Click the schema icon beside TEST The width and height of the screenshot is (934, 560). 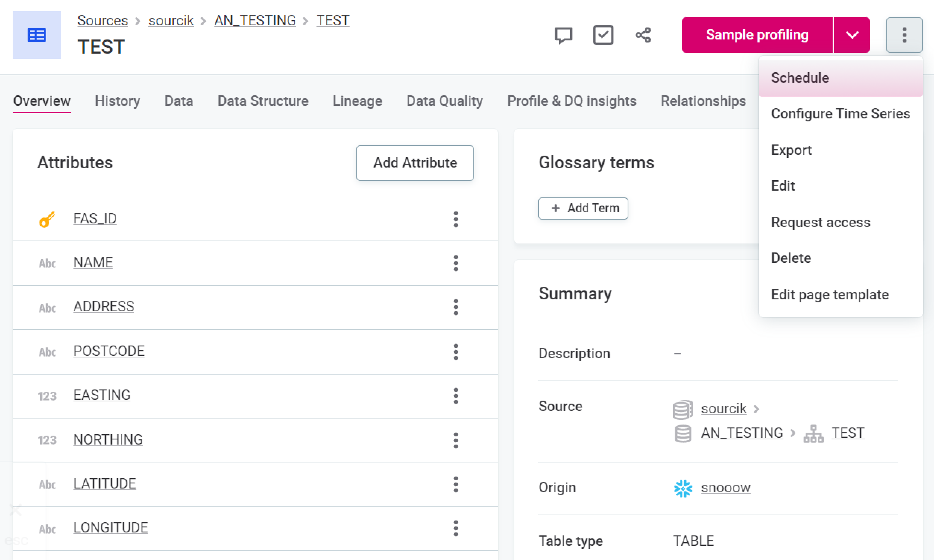tap(813, 433)
